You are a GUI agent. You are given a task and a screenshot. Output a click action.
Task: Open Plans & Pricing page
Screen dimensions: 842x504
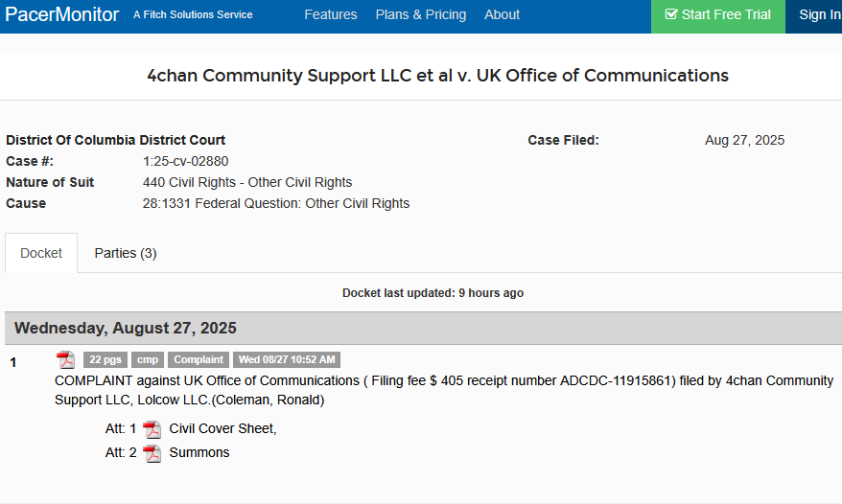[421, 14]
